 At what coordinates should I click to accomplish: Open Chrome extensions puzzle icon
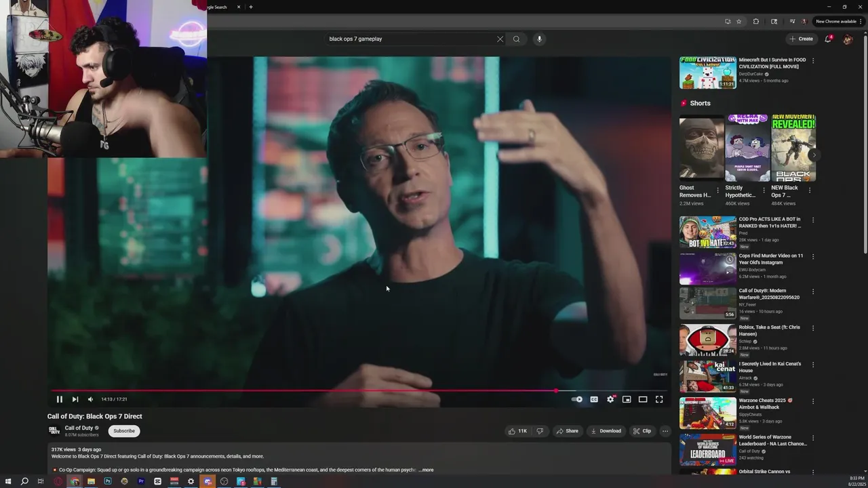tap(756, 21)
